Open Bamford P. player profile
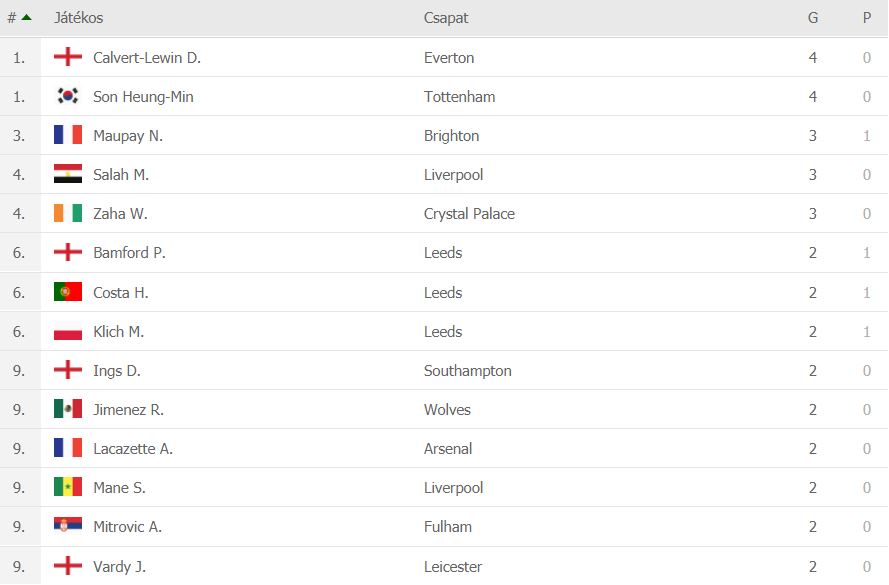This screenshot has height=585, width=889. pos(129,253)
